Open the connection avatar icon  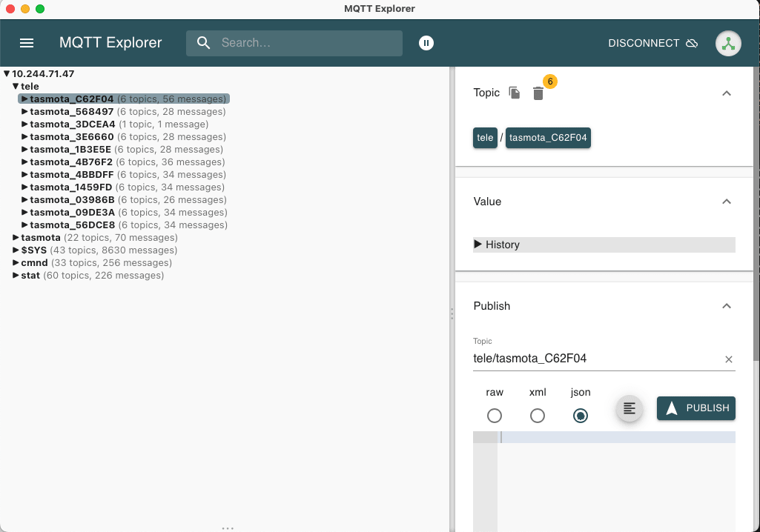(x=728, y=44)
